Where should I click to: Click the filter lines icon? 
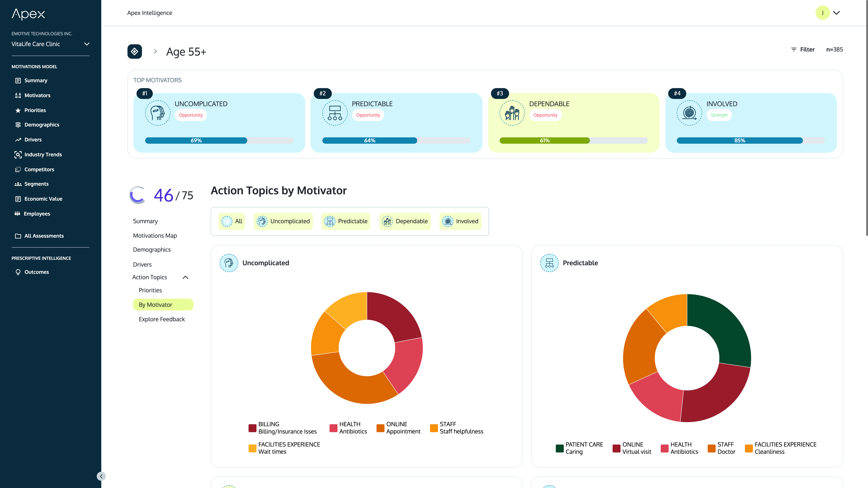pyautogui.click(x=794, y=49)
